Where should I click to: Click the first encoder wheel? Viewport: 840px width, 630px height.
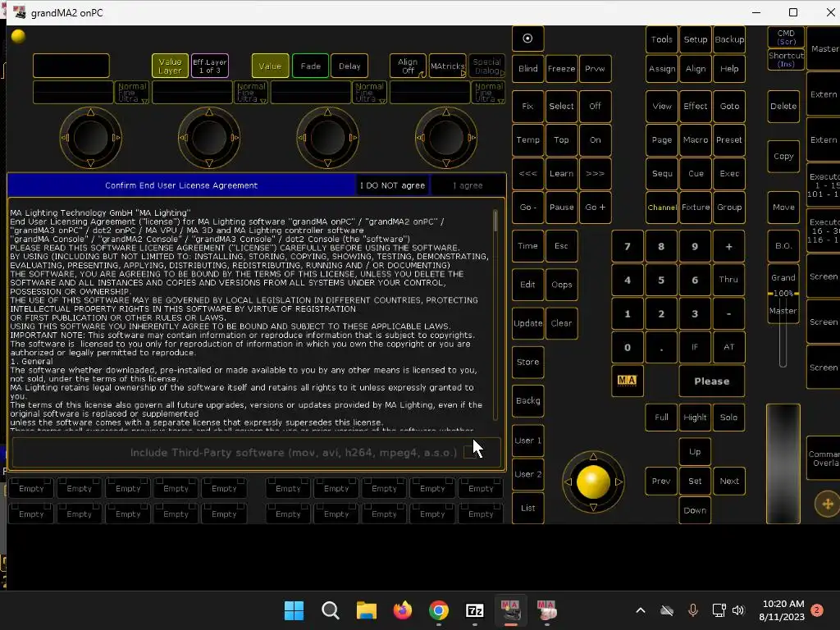[90, 138]
